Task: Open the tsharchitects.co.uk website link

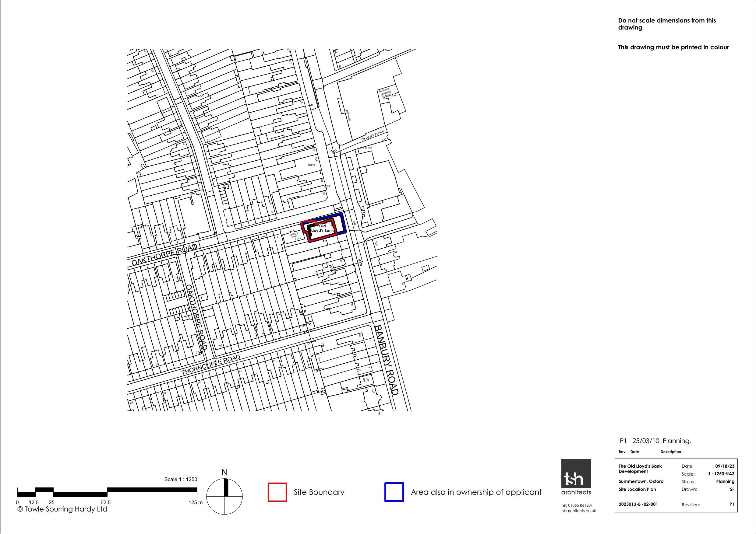Action: click(x=578, y=511)
